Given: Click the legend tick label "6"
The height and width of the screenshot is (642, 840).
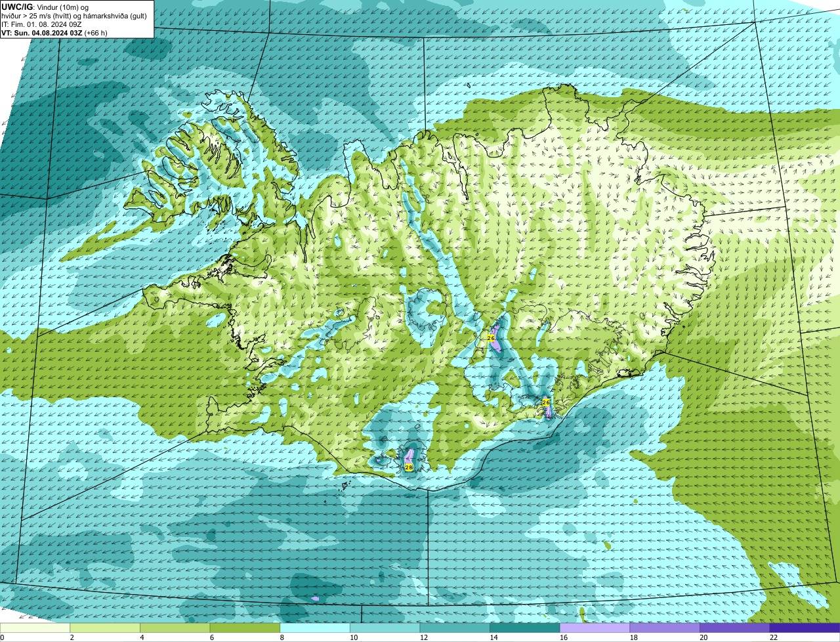Looking at the screenshot, I should pos(211,637).
